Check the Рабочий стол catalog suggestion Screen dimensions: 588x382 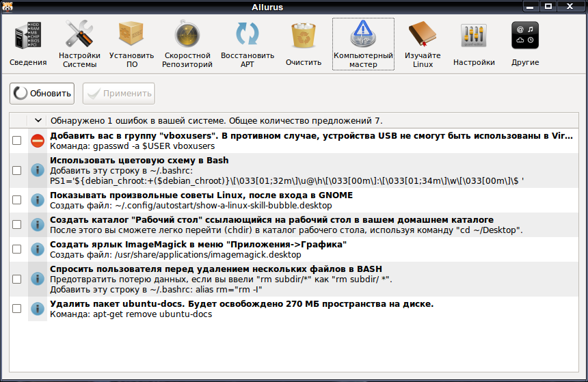point(16,225)
